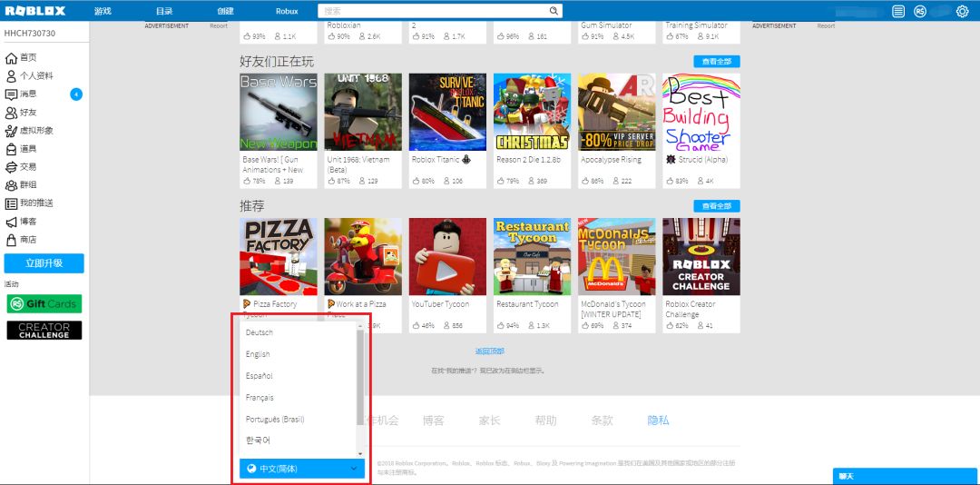Image resolution: width=980 pixels, height=485 pixels.
Task: Open the 创建 create menu
Action: [226, 11]
